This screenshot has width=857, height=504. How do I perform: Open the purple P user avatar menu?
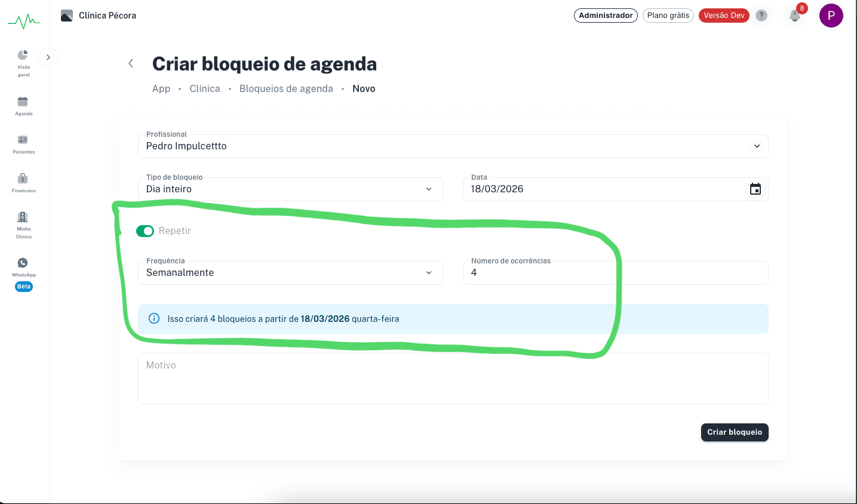(x=831, y=16)
